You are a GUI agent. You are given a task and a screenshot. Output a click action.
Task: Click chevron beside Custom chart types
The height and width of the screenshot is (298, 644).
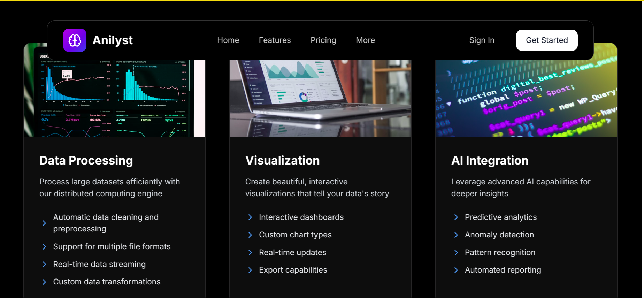[250, 235]
